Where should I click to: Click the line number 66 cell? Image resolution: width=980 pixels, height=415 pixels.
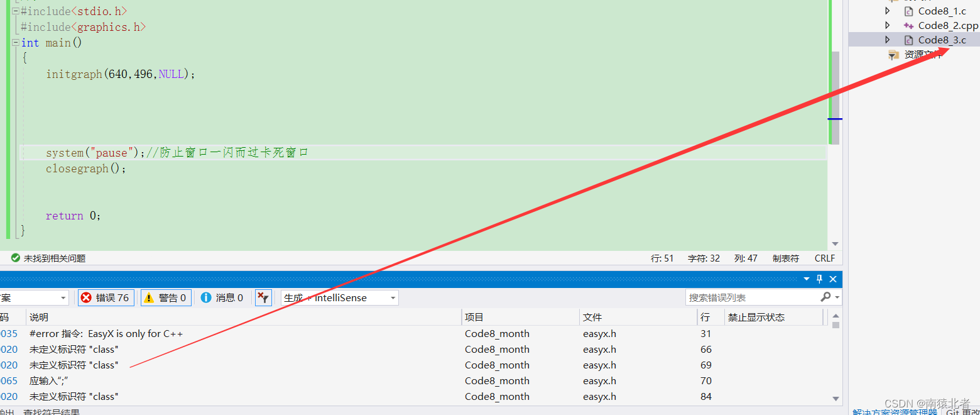click(x=706, y=350)
